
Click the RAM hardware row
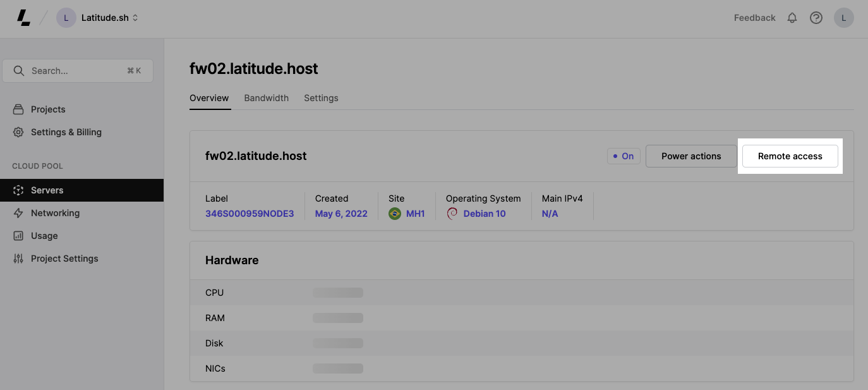click(x=522, y=318)
